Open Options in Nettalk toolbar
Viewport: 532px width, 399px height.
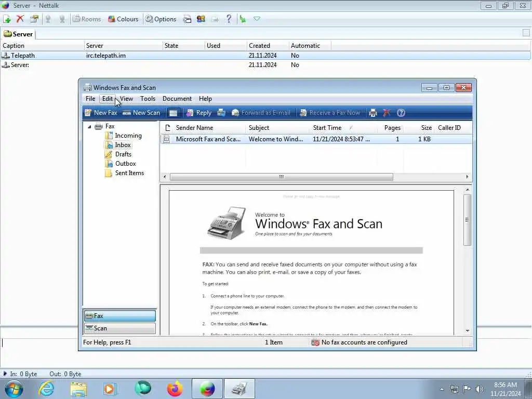(x=161, y=19)
